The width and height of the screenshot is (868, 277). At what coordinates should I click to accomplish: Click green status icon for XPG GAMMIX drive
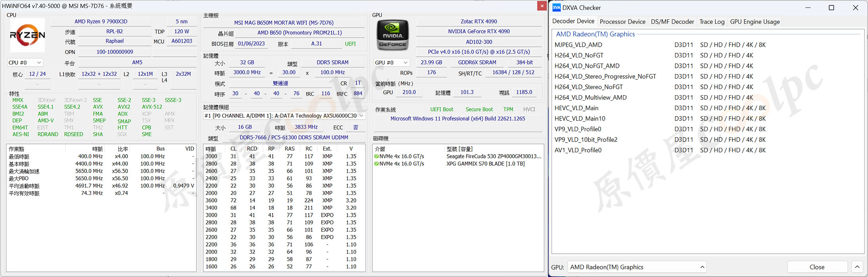[376, 164]
